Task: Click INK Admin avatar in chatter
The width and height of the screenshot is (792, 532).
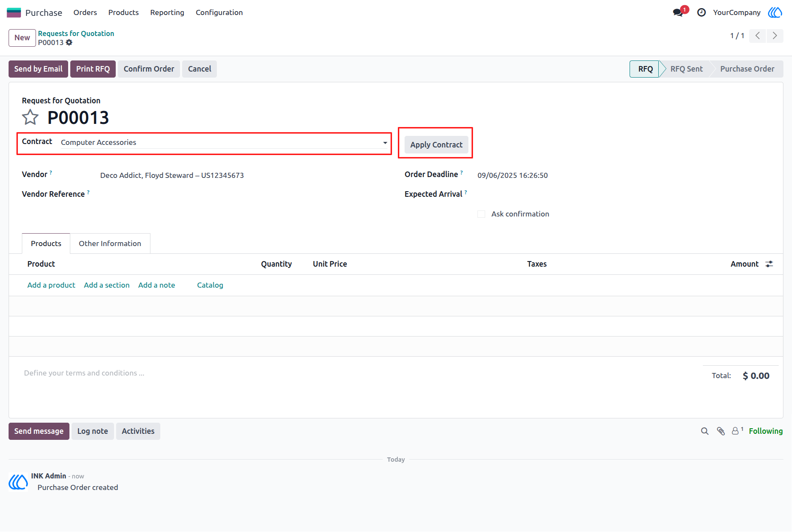Action: (18, 481)
